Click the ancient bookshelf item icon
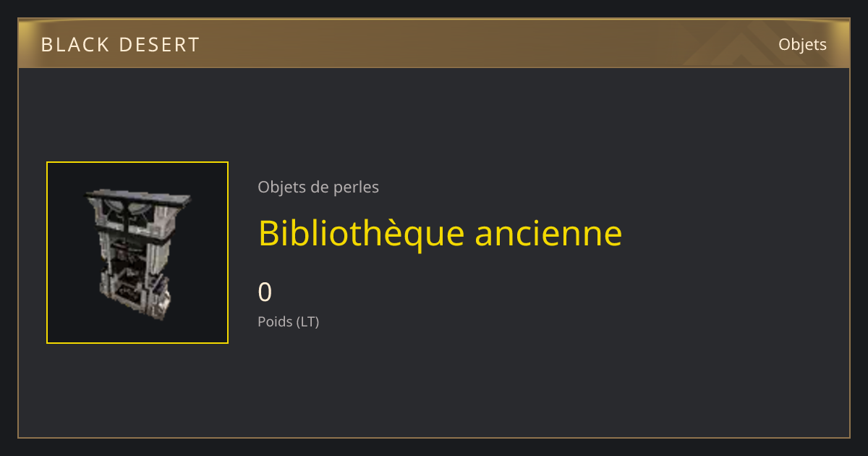Screen dimensions: 868x456 (x=137, y=253)
